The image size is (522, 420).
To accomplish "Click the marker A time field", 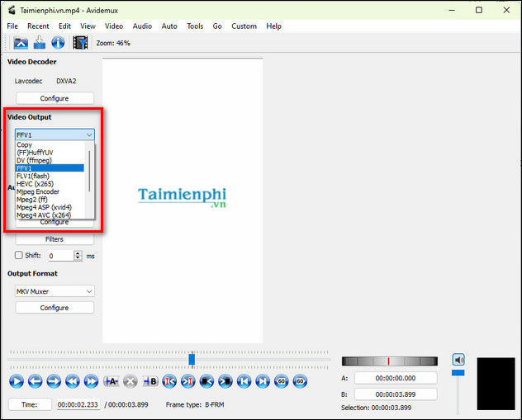I will (x=396, y=378).
